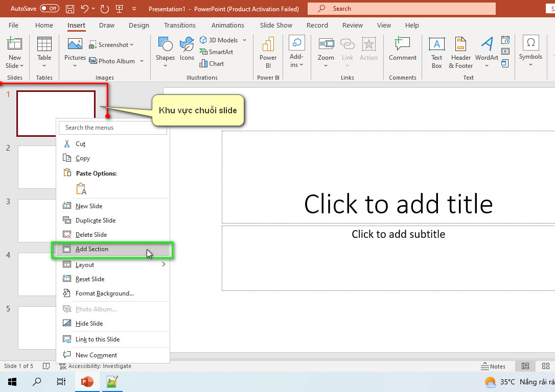Screen dimensions: 555x392
Task: Click the New Slide ribbon icon
Action: coord(14,44)
